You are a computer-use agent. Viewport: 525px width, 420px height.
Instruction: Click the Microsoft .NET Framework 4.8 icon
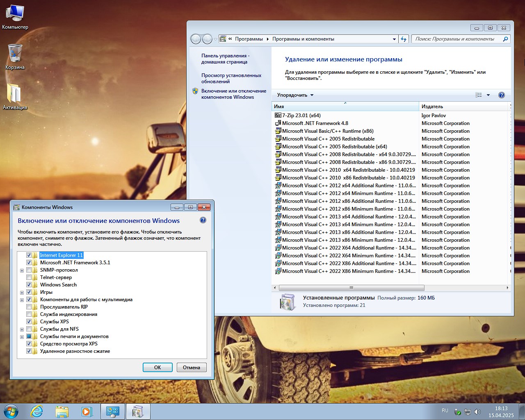click(x=278, y=123)
